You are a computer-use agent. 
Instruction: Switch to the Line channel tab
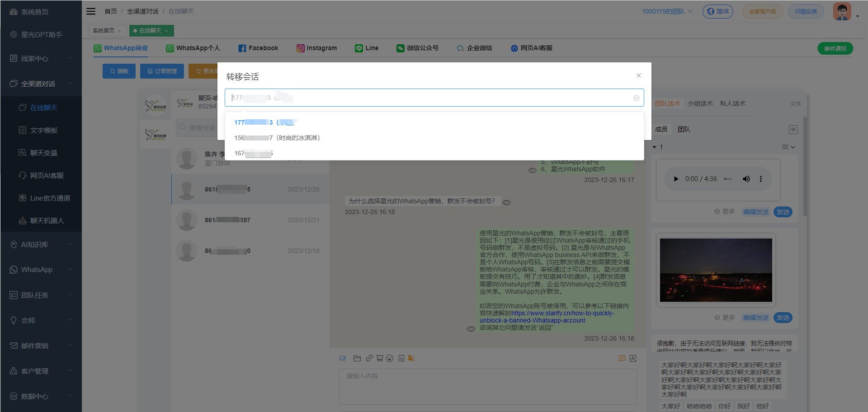click(367, 48)
